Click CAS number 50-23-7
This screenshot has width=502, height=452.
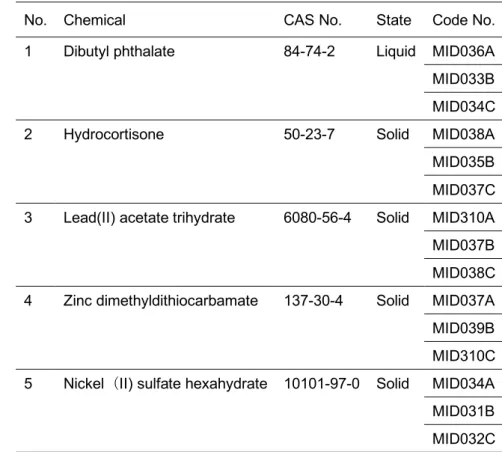(309, 135)
